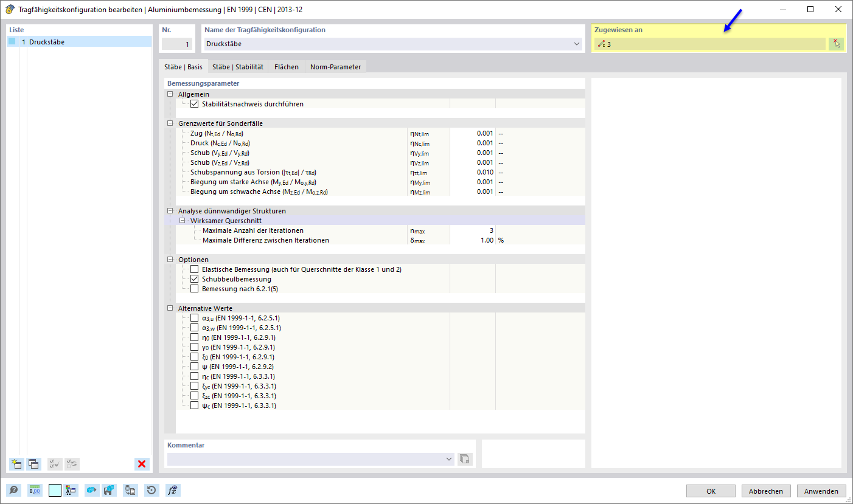
Task: Save the configuration as default
Action: pos(109,490)
